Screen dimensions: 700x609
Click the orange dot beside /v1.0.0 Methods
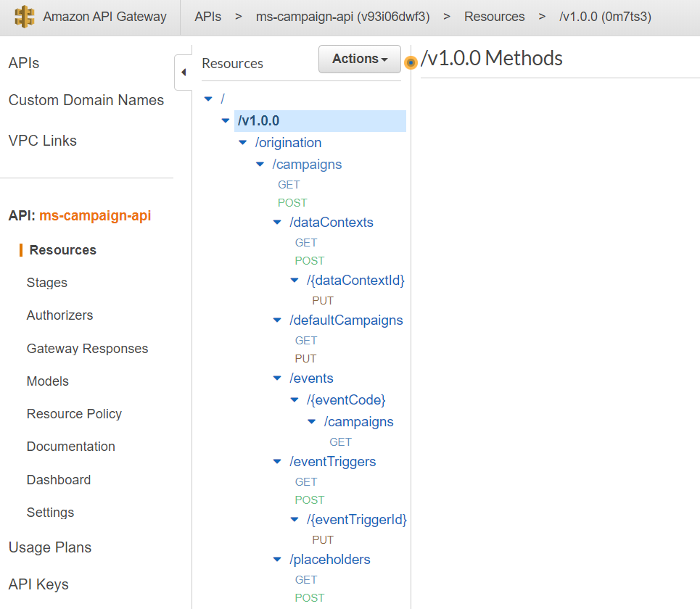[411, 63]
